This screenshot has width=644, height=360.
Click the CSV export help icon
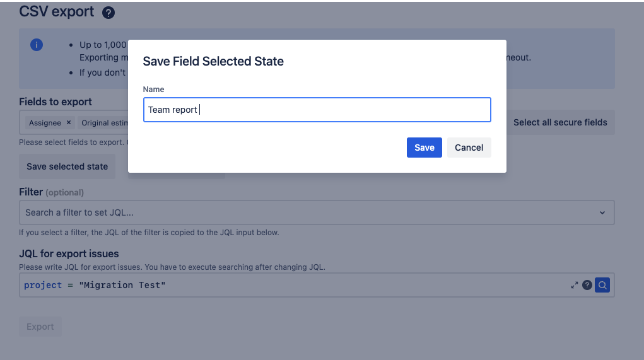coord(108,13)
